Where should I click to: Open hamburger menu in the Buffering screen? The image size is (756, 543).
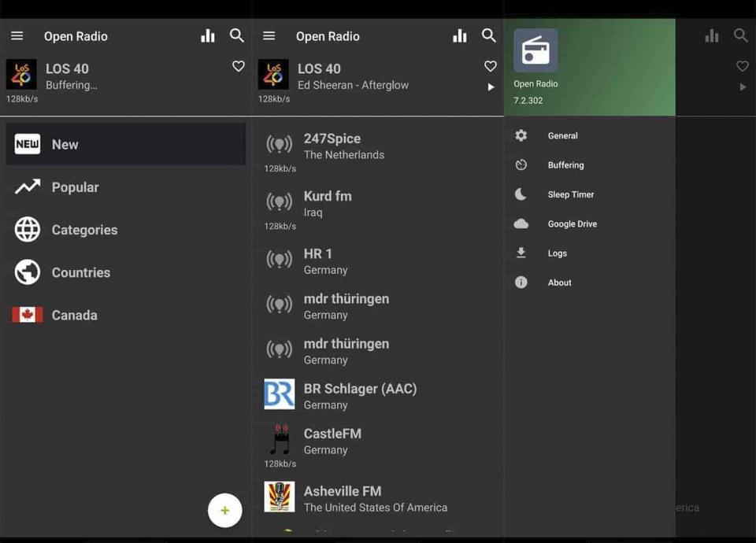(17, 35)
